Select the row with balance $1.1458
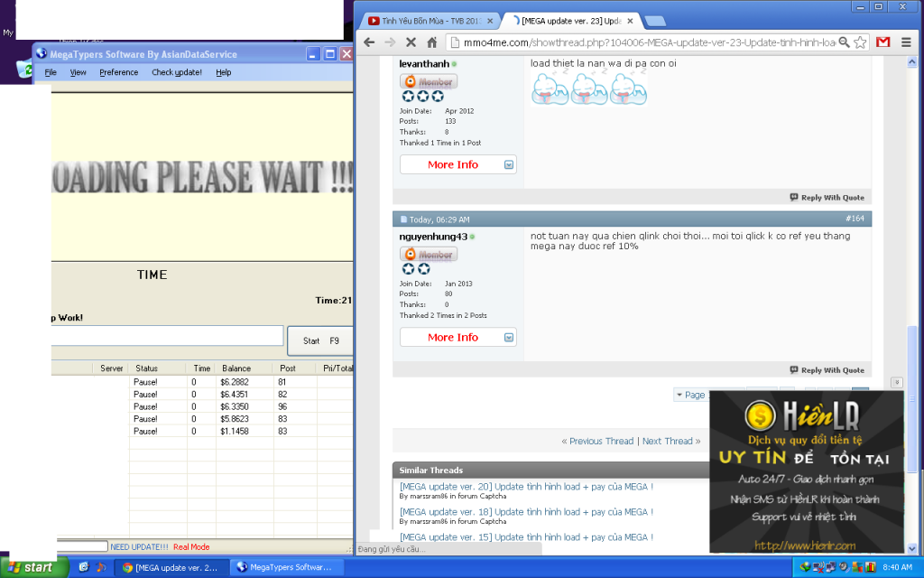 (202, 432)
